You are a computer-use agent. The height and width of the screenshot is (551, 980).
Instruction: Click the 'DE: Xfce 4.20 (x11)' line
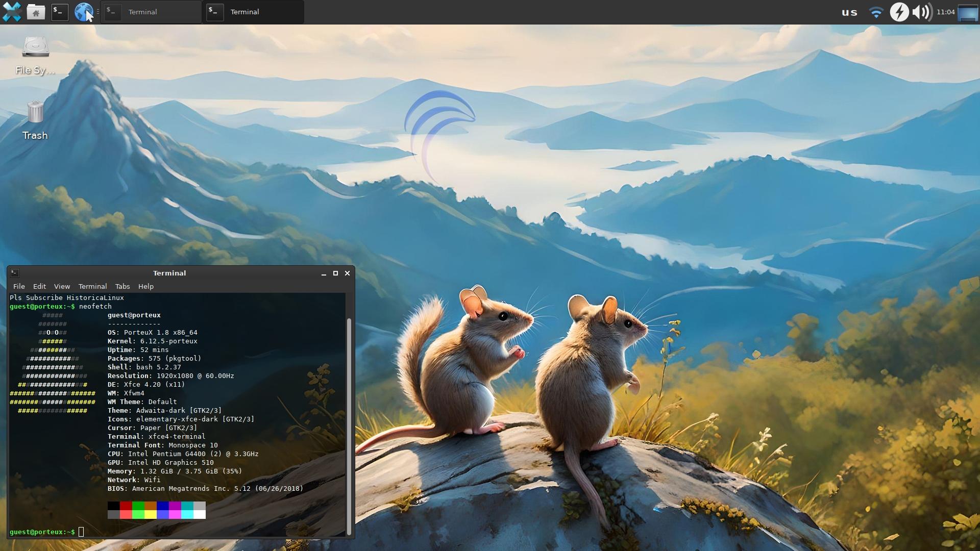coord(146,385)
